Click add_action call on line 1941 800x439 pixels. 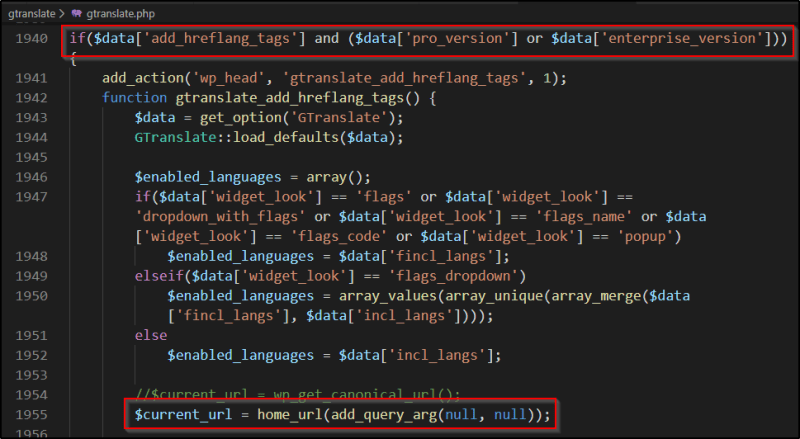(x=143, y=78)
